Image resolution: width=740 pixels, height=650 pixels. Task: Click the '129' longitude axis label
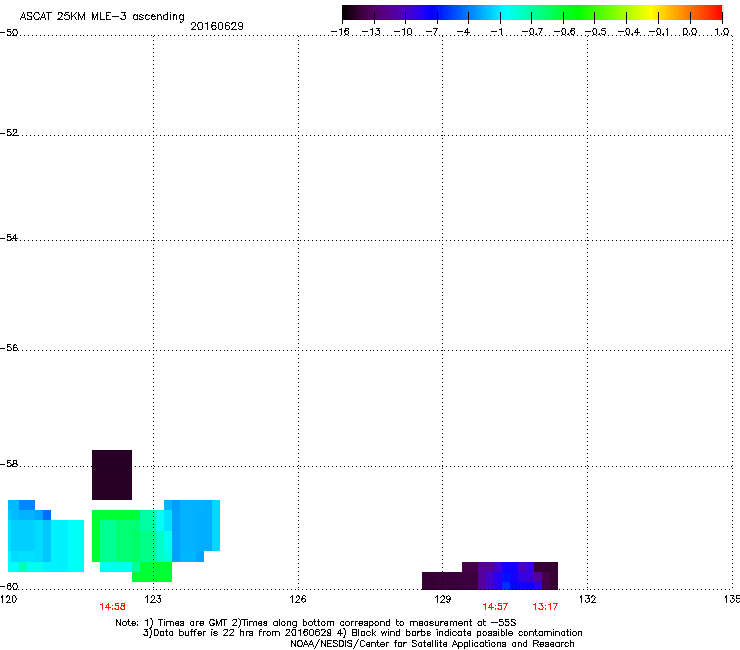[x=442, y=599]
